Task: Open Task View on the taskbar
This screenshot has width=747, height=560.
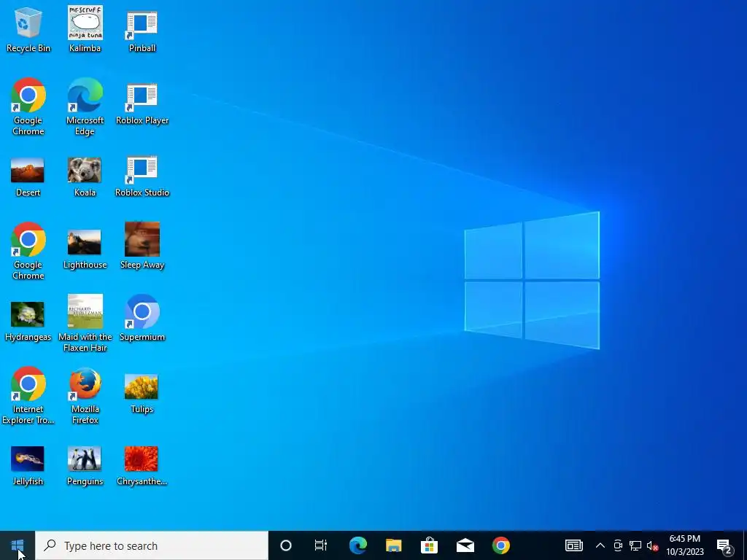Action: (321, 545)
